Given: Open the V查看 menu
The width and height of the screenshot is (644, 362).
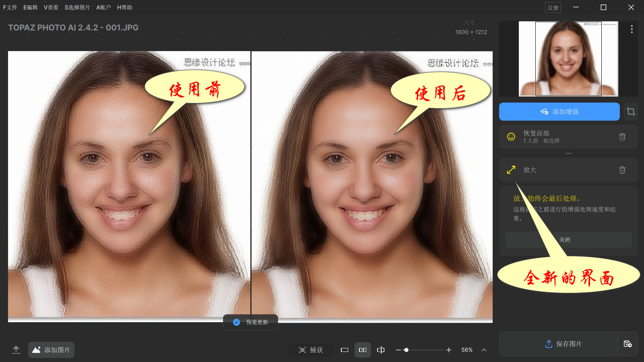Looking at the screenshot, I should tap(51, 7).
